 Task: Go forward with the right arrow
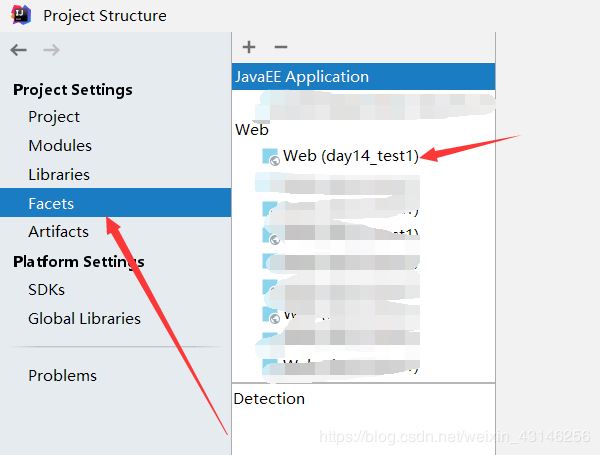point(51,49)
